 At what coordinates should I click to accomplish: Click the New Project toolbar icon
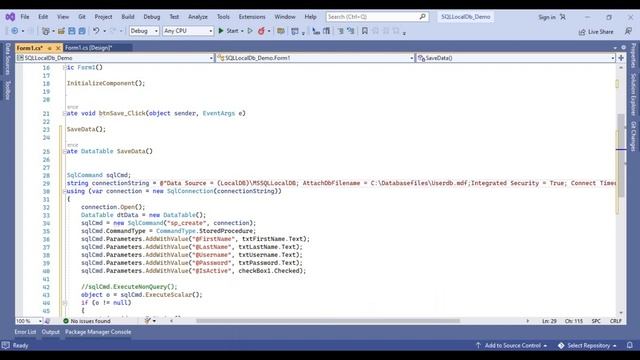click(x=46, y=31)
